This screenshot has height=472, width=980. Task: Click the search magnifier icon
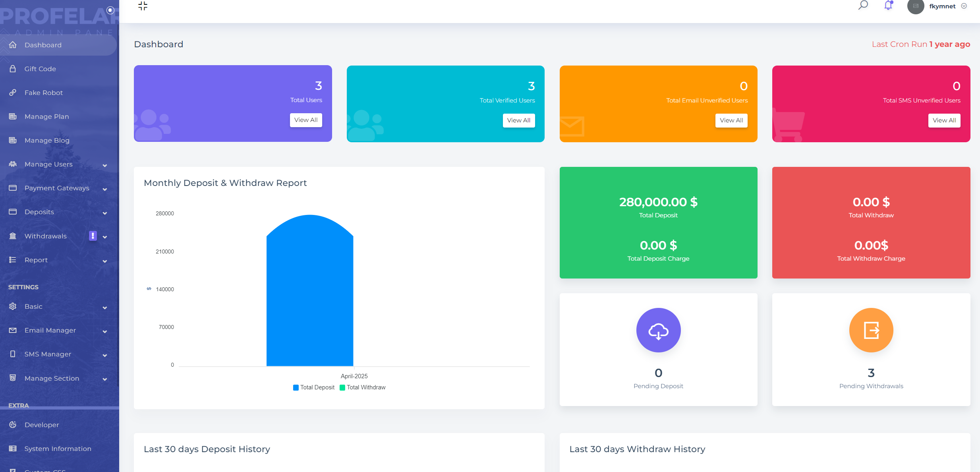point(863,6)
